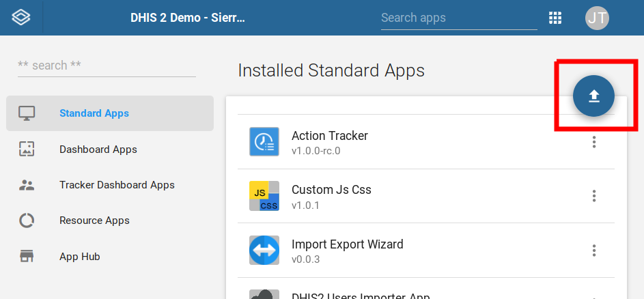Click the DHIS 2 Demo title
644x299 pixels.
pos(188,18)
